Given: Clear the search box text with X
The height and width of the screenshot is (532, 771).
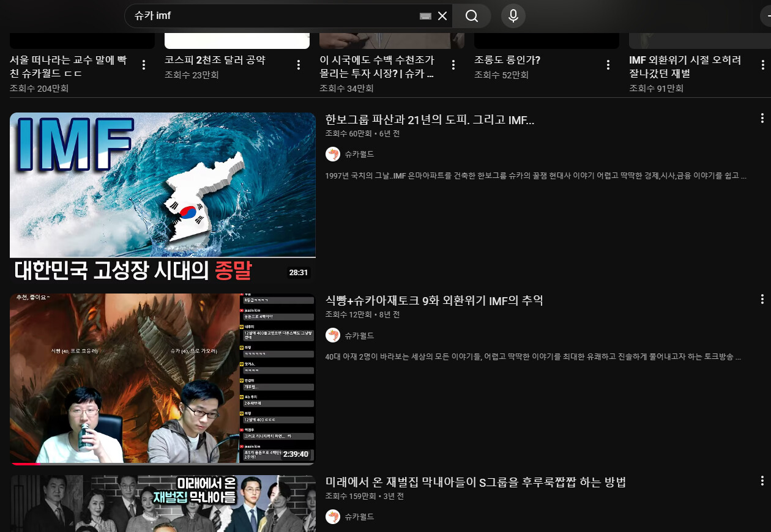Looking at the screenshot, I should [442, 16].
